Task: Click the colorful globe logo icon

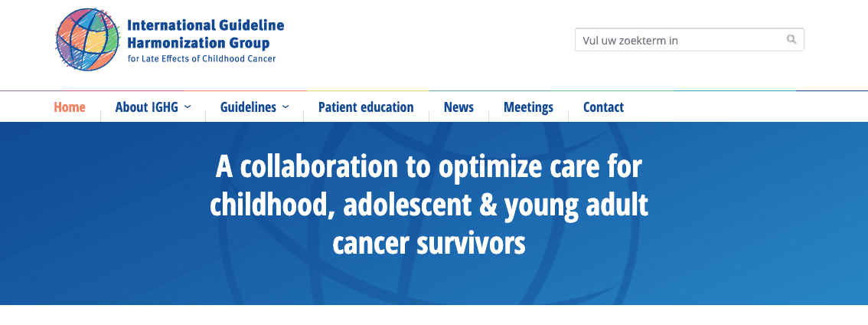Action: click(87, 40)
